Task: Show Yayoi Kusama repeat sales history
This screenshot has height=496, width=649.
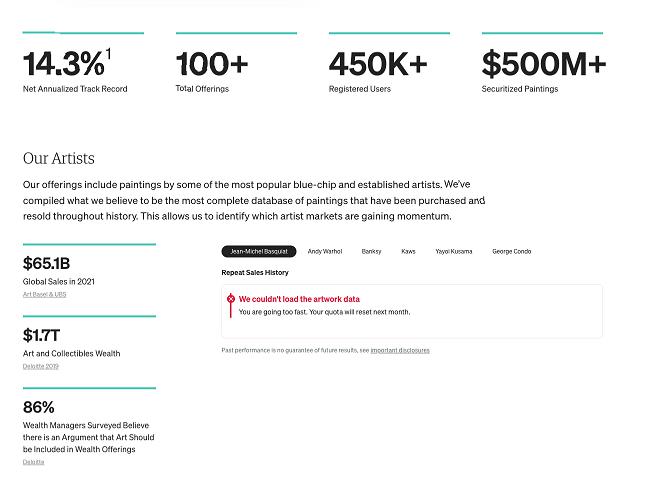Action: tap(454, 252)
